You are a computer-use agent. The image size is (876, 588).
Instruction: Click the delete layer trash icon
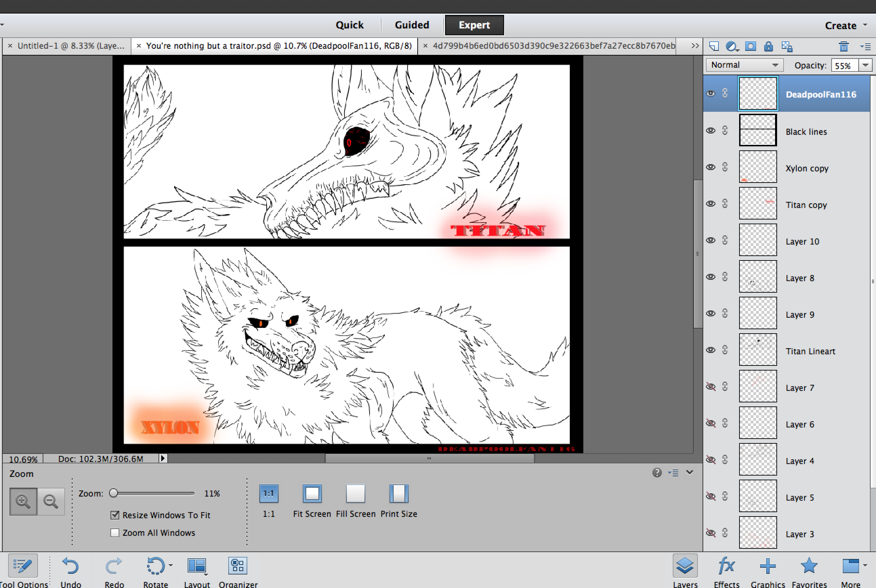(843, 46)
